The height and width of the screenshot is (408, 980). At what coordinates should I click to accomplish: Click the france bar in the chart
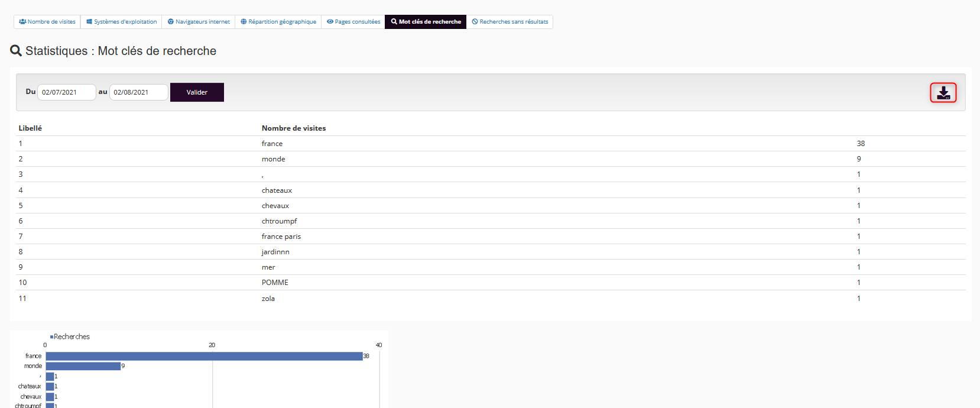pos(204,356)
